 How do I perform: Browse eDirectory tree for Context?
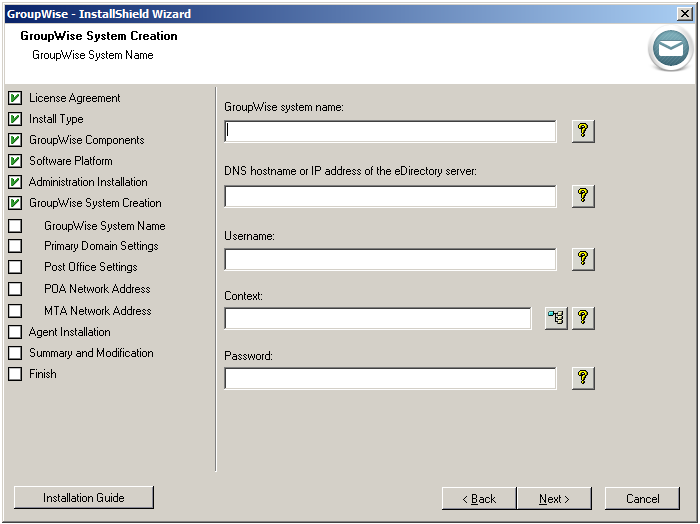[555, 318]
